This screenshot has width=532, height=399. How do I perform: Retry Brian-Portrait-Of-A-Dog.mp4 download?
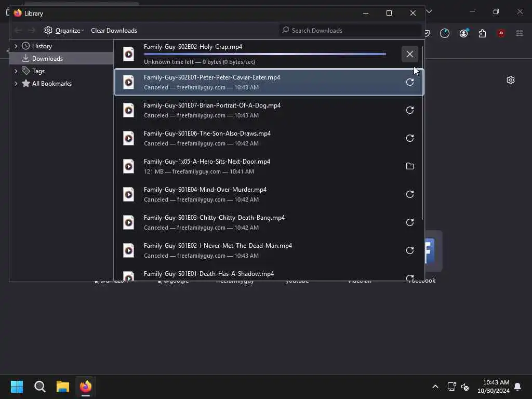point(409,110)
